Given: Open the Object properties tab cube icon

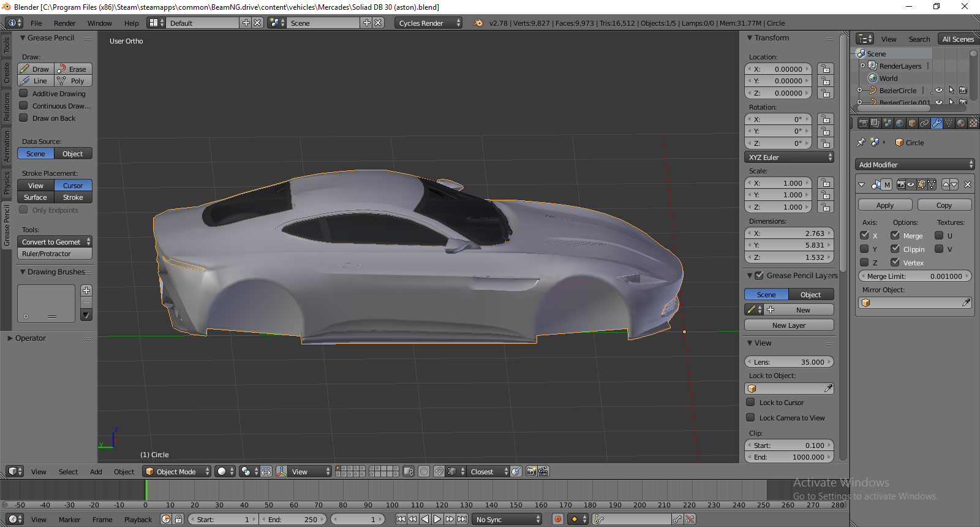Looking at the screenshot, I should point(912,123).
